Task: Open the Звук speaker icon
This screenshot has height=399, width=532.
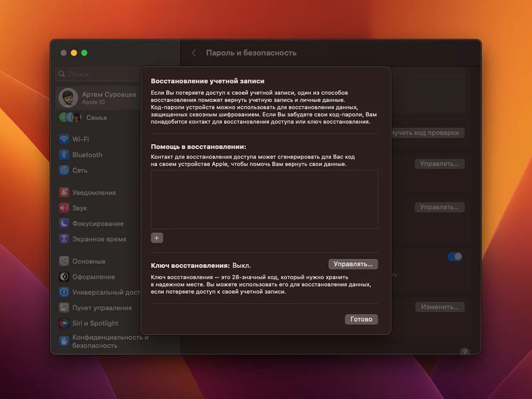Action: [64, 208]
